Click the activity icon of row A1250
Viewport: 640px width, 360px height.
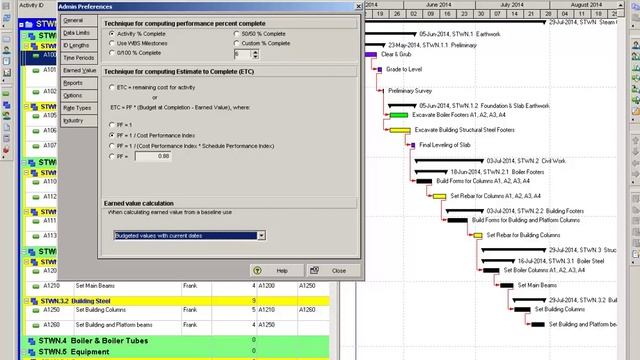[x=36, y=310]
